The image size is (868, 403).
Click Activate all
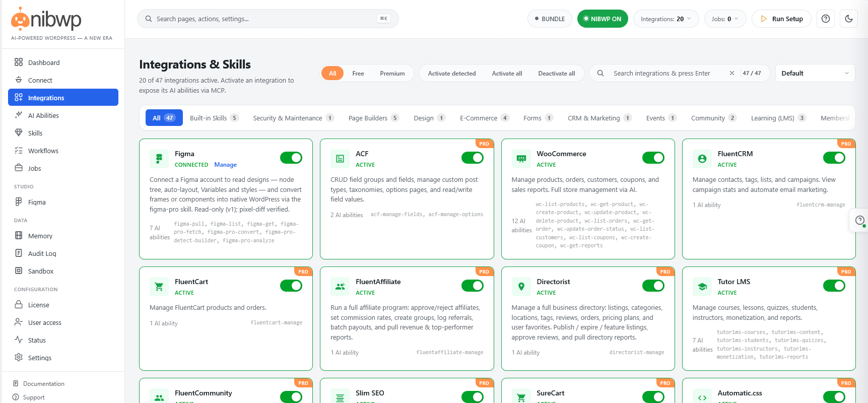[507, 73]
